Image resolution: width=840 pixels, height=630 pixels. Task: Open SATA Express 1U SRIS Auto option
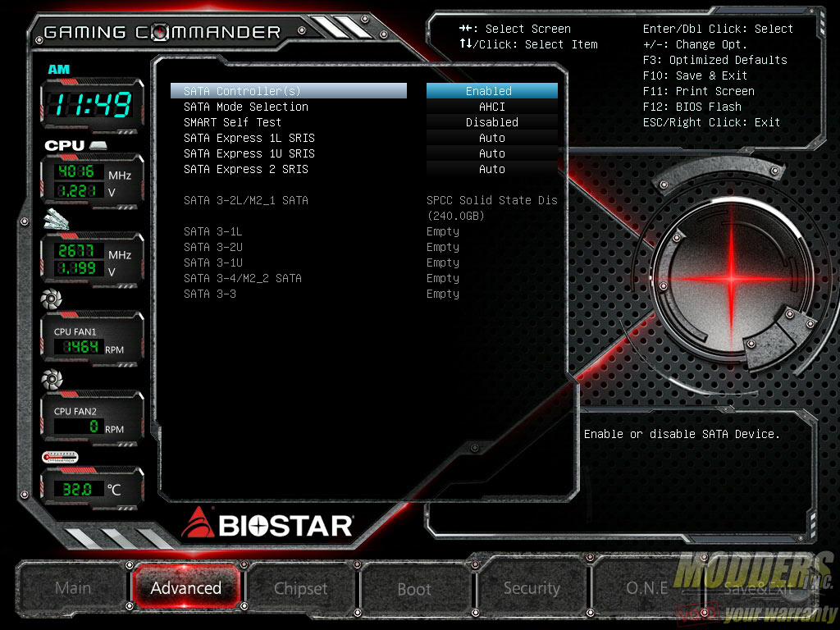click(491, 153)
